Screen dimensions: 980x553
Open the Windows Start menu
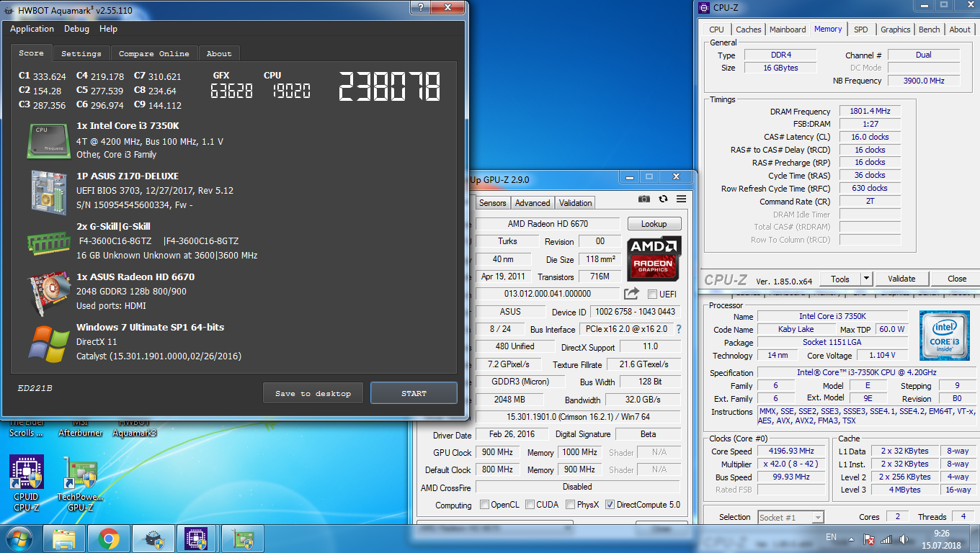pyautogui.click(x=18, y=538)
